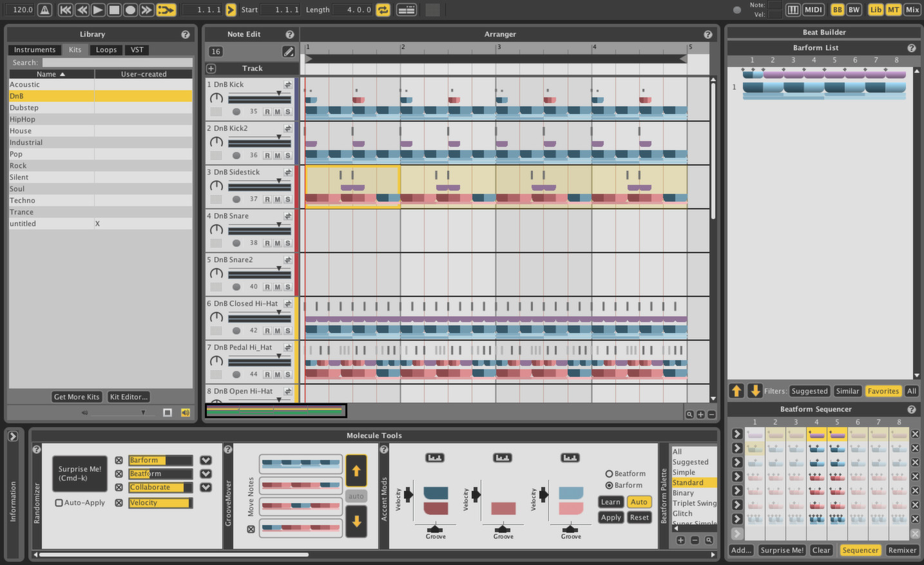Open the Barform dropdown in Randomizer
The image size is (924, 565).
coord(206,460)
